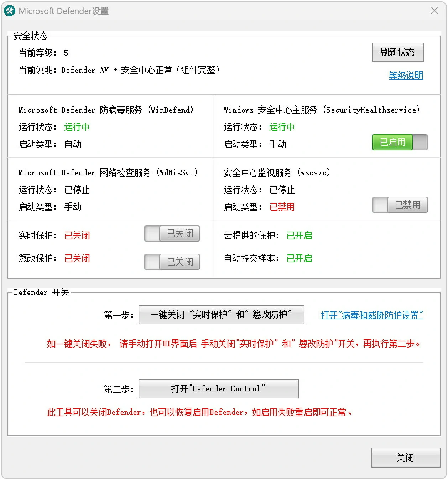Toggle the 篡改保护 已关闭 switch
Screen dimensions: 448x480
[x=172, y=262]
